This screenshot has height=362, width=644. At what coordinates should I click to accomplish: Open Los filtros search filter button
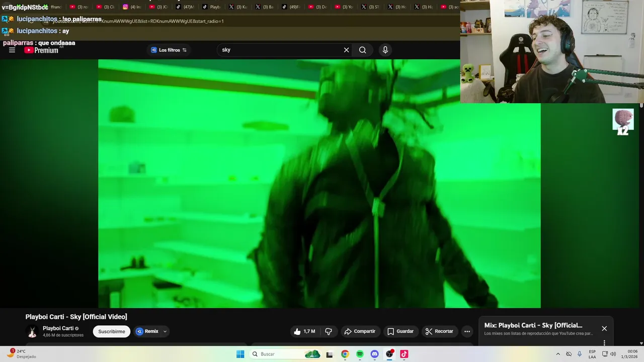(169, 50)
